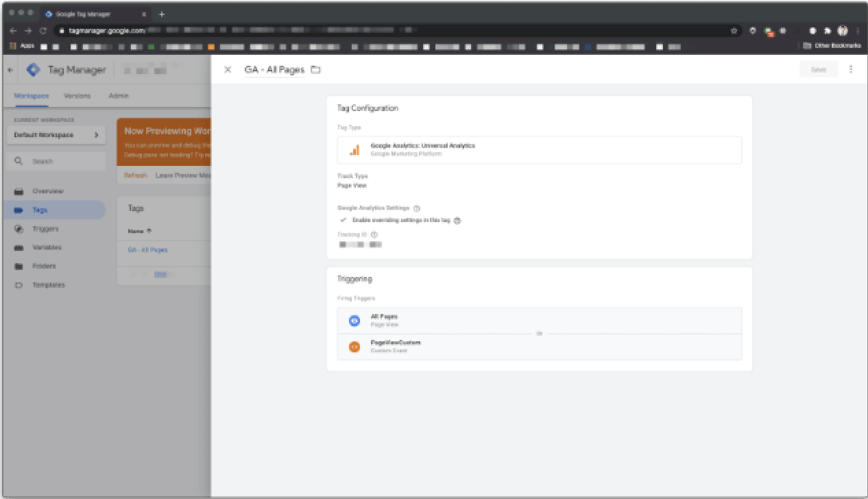Viewport: 868px width, 499px height.
Task: Open help icon beside Tracking ID
Action: click(x=374, y=234)
